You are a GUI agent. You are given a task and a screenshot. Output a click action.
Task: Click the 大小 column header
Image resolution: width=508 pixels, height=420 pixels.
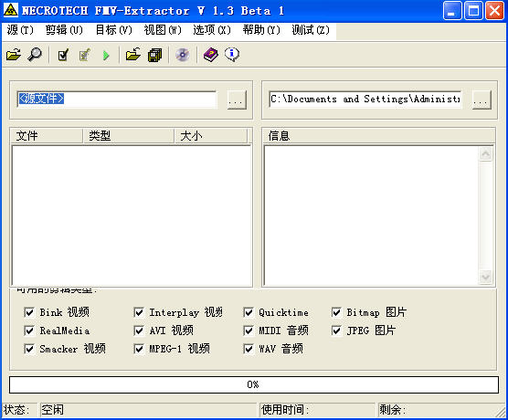coord(211,136)
